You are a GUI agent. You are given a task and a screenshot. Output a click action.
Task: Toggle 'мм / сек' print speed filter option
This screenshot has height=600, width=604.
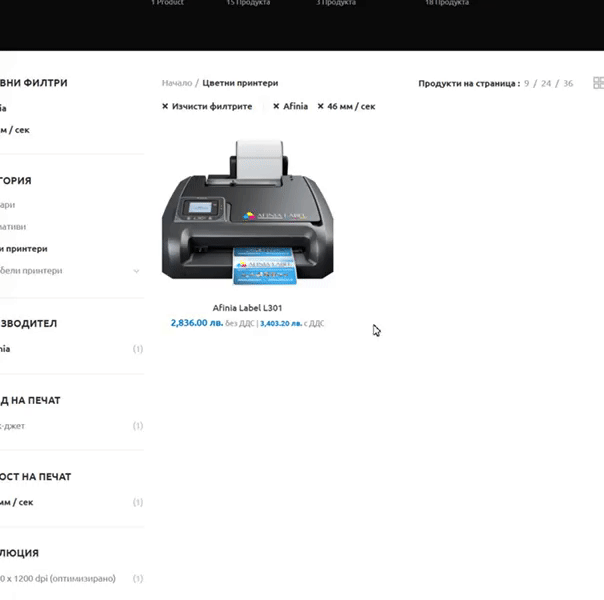coord(16,502)
